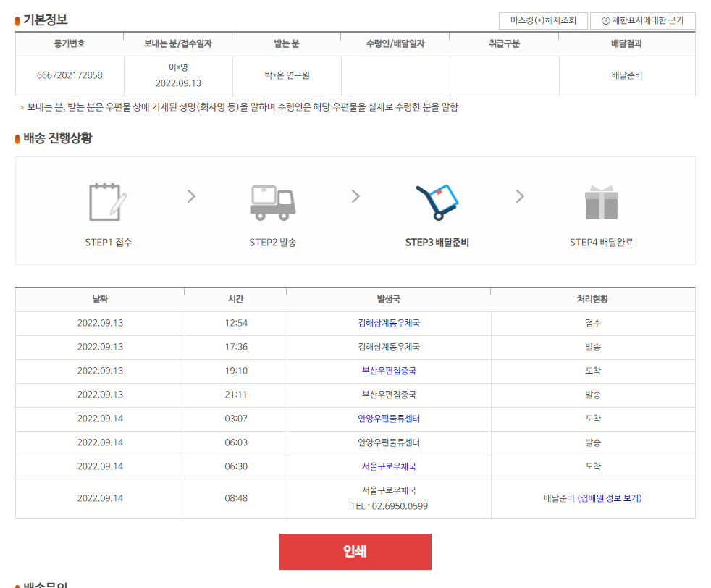The height and width of the screenshot is (588, 711).
Task: Open the blue 안양우편물류센터 link at 03:07
Action: (388, 419)
